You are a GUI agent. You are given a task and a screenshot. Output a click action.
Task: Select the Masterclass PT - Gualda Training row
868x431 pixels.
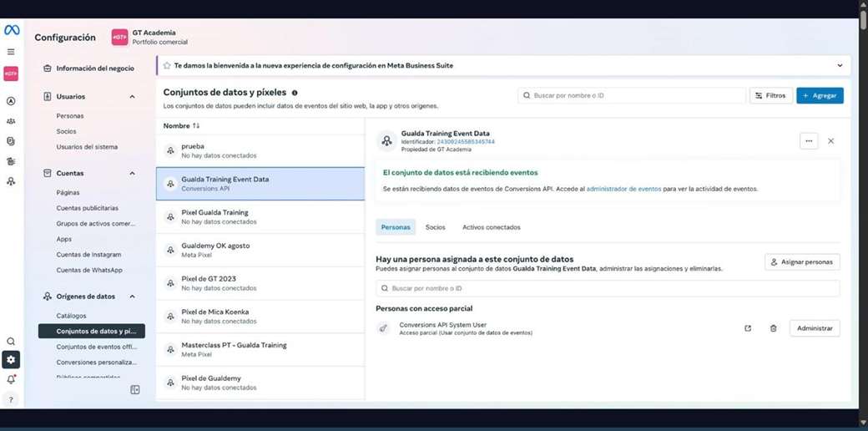click(x=260, y=350)
